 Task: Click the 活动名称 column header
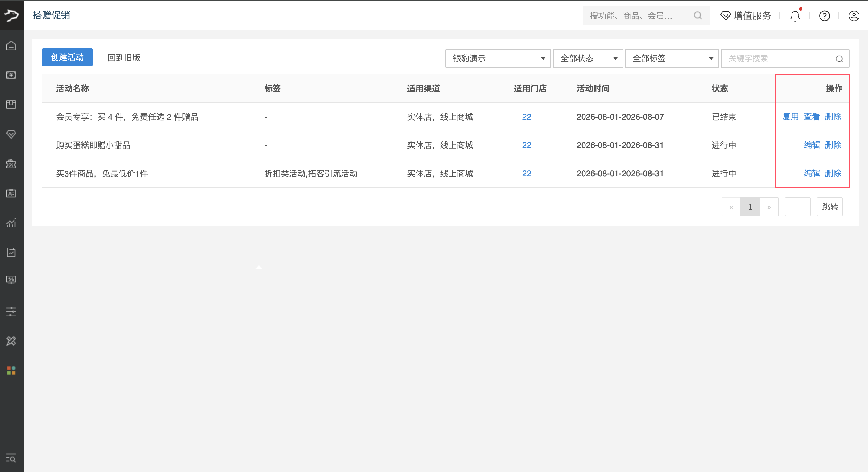point(72,88)
